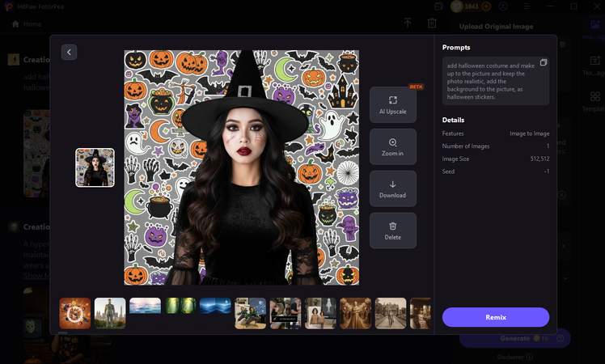Select the Template tab in right sidebar
Image resolution: width=605 pixels, height=364 pixels.
click(x=594, y=102)
